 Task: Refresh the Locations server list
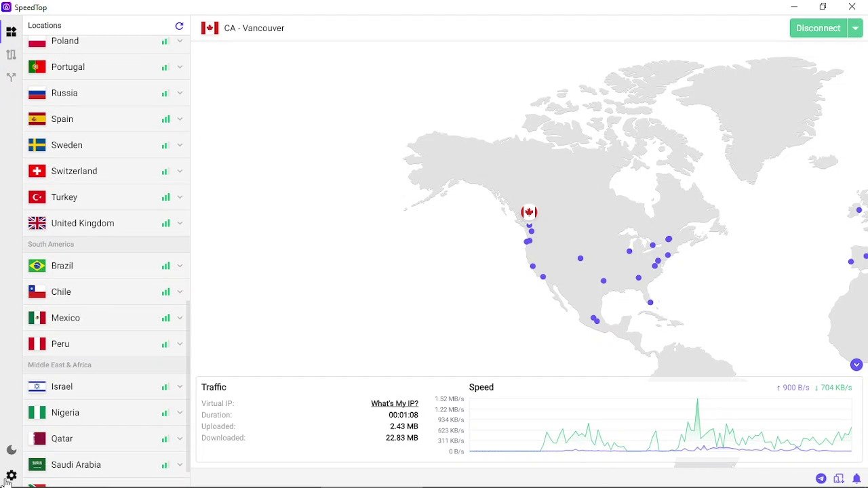179,26
